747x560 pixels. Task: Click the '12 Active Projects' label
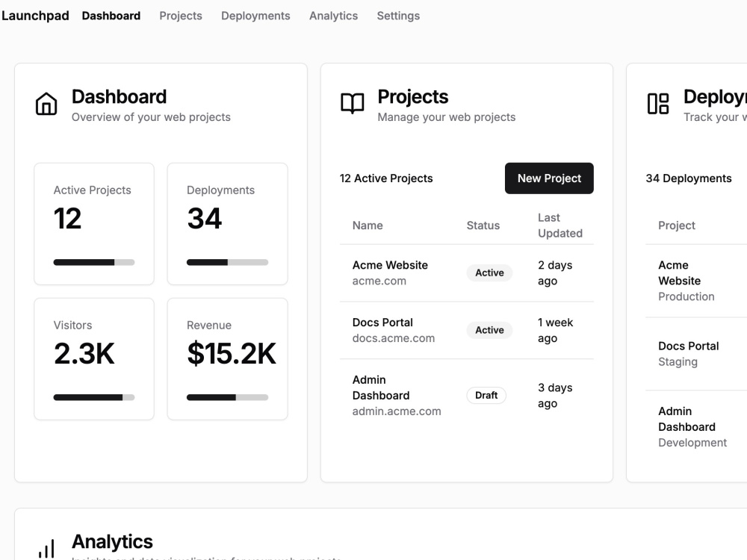click(386, 178)
